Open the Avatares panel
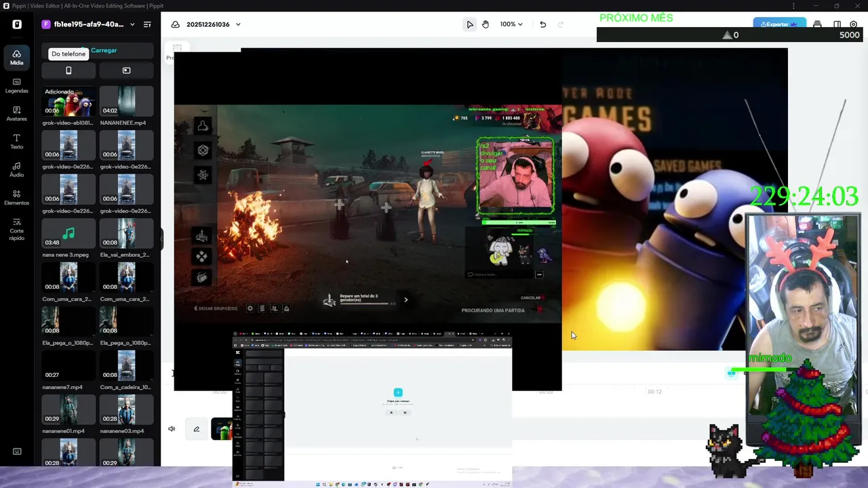Image resolution: width=868 pixels, height=488 pixels. (x=16, y=113)
